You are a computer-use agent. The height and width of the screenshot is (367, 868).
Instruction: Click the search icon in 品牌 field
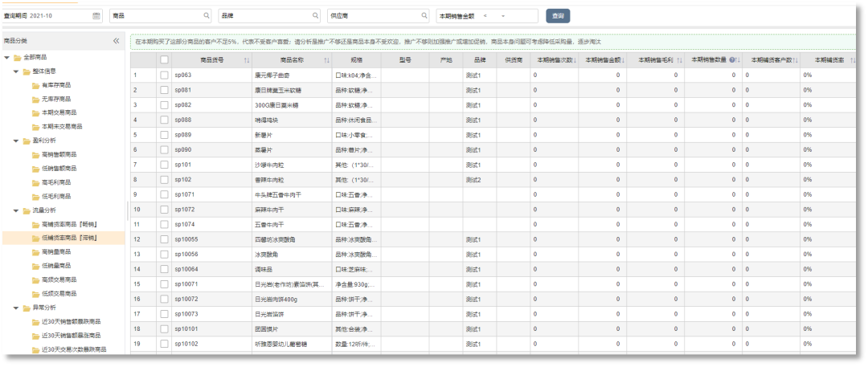[x=315, y=16]
